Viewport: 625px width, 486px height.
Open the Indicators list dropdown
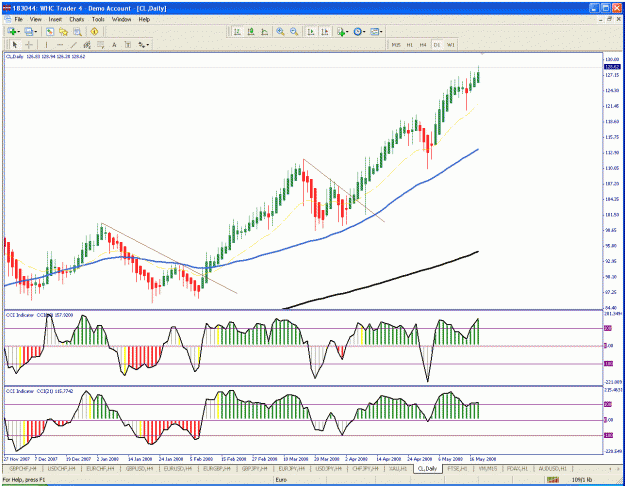(x=342, y=31)
